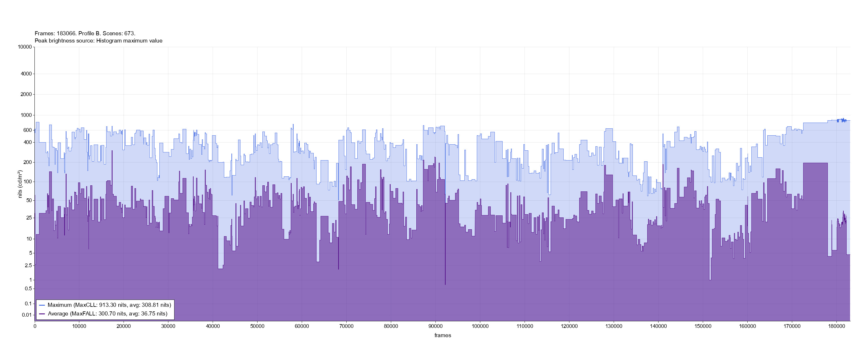The height and width of the screenshot is (347, 868).
Task: Click the 100 y-axis tick label
Action: 27,182
